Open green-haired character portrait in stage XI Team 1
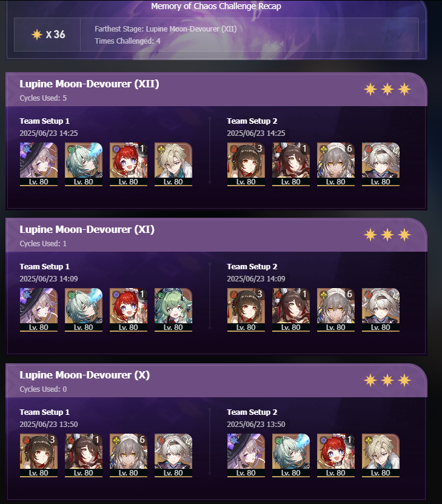The image size is (442, 504). click(x=173, y=310)
